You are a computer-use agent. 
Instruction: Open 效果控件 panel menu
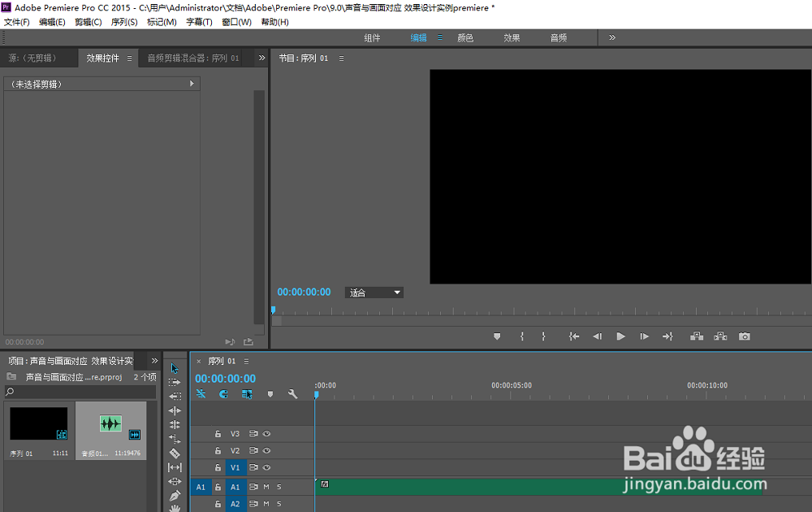click(129, 58)
